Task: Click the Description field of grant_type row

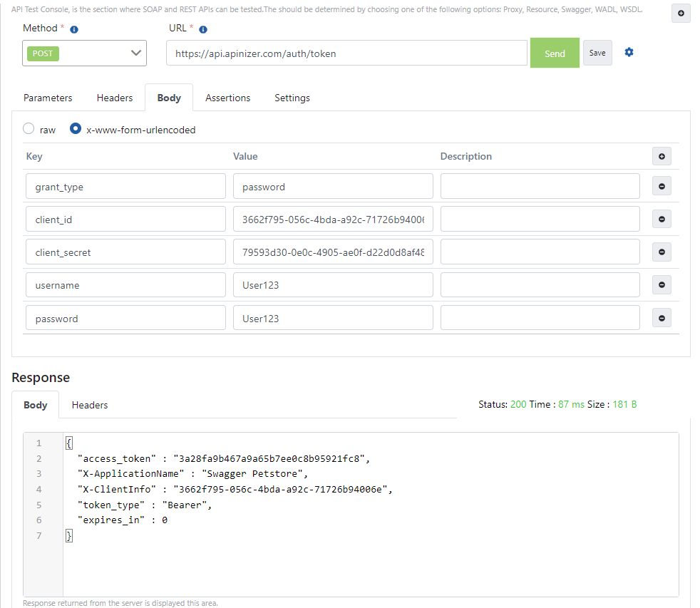Action: (x=540, y=185)
